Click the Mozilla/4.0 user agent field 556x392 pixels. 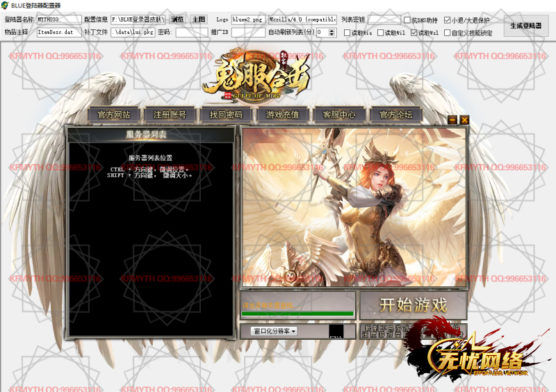coord(302,19)
